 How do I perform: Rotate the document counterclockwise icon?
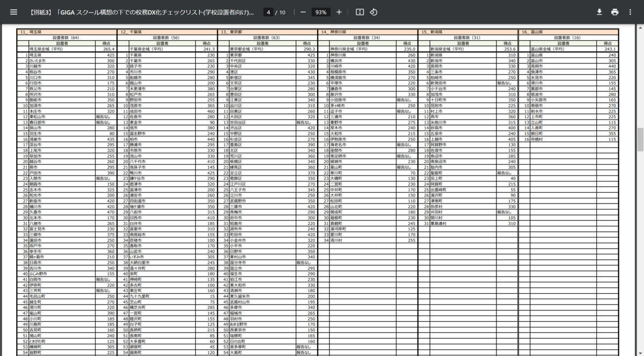374,12
